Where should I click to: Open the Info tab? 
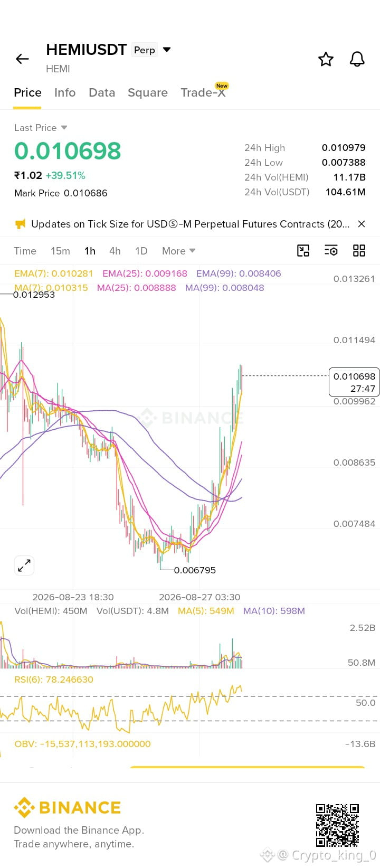(65, 92)
